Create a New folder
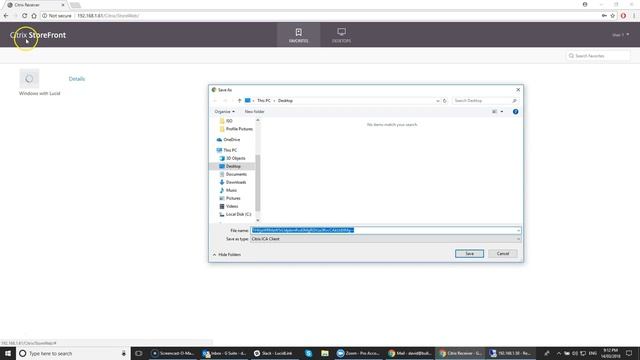This screenshot has width=640, height=360. pyautogui.click(x=254, y=111)
